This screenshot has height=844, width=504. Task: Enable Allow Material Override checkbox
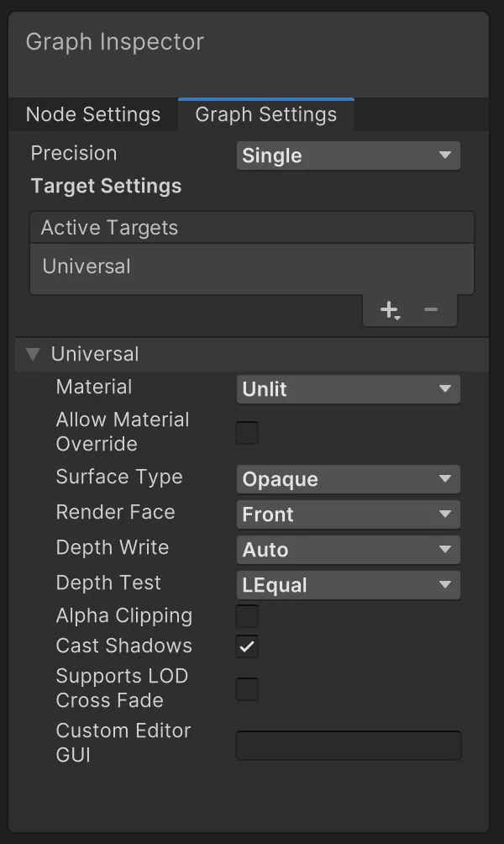[x=247, y=433]
